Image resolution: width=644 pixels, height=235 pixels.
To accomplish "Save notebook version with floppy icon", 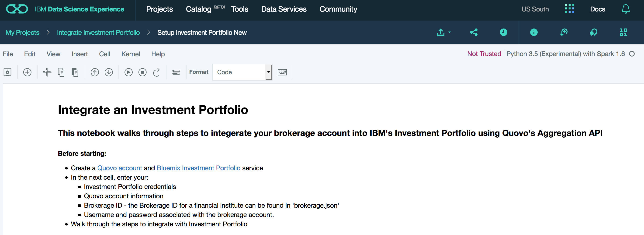I will pyautogui.click(x=7, y=72).
